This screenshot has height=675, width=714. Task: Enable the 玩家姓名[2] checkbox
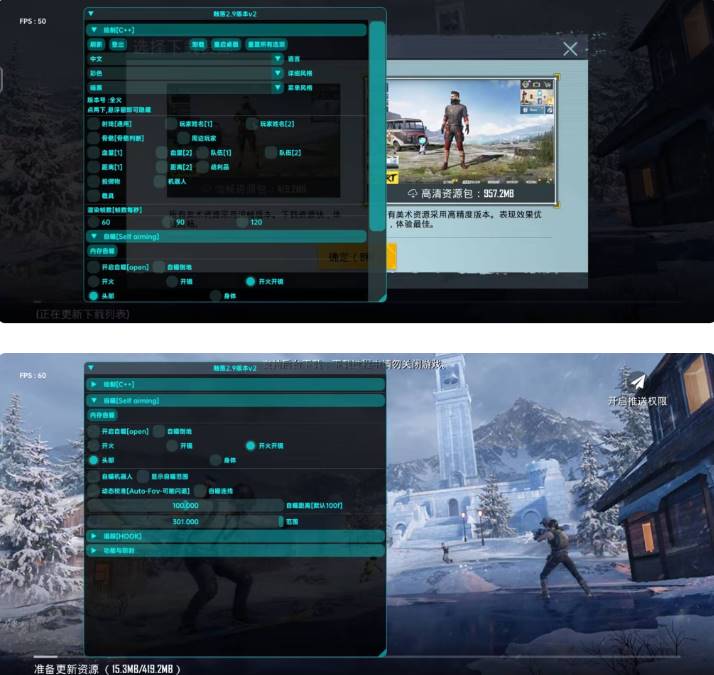[x=252, y=124]
